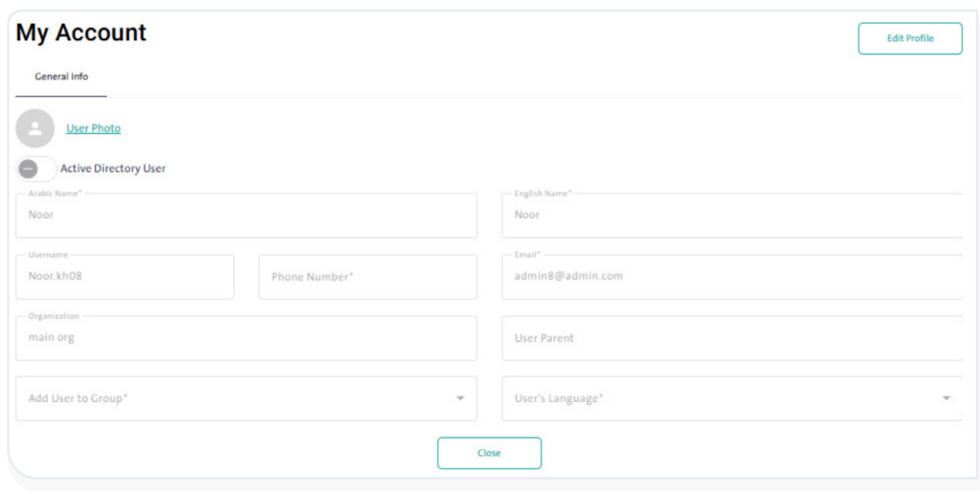This screenshot has height=494, width=980.
Task: Select the User's Language placeholder text
Action: click(559, 398)
